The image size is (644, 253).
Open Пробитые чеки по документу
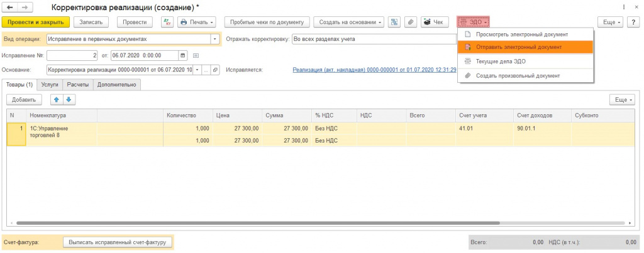click(267, 22)
